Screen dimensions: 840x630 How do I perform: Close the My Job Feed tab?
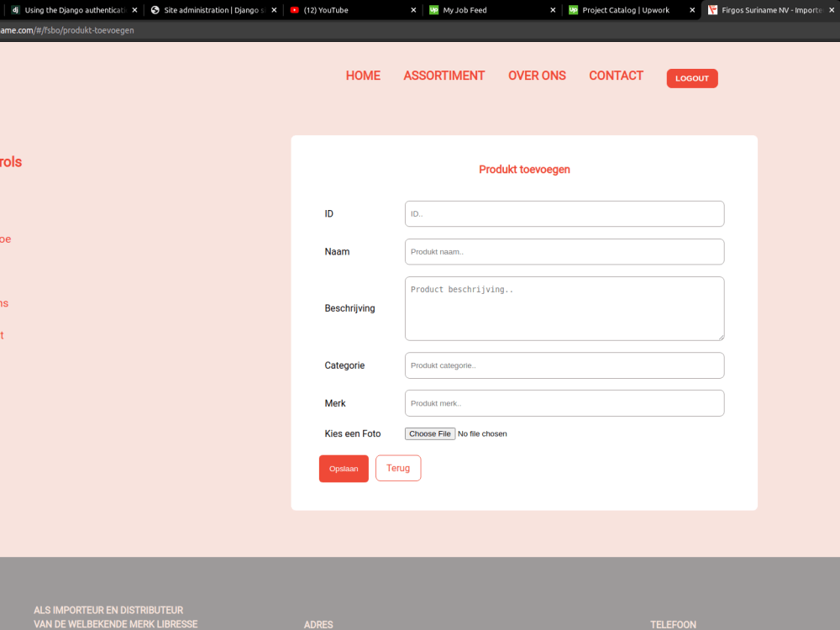point(553,10)
